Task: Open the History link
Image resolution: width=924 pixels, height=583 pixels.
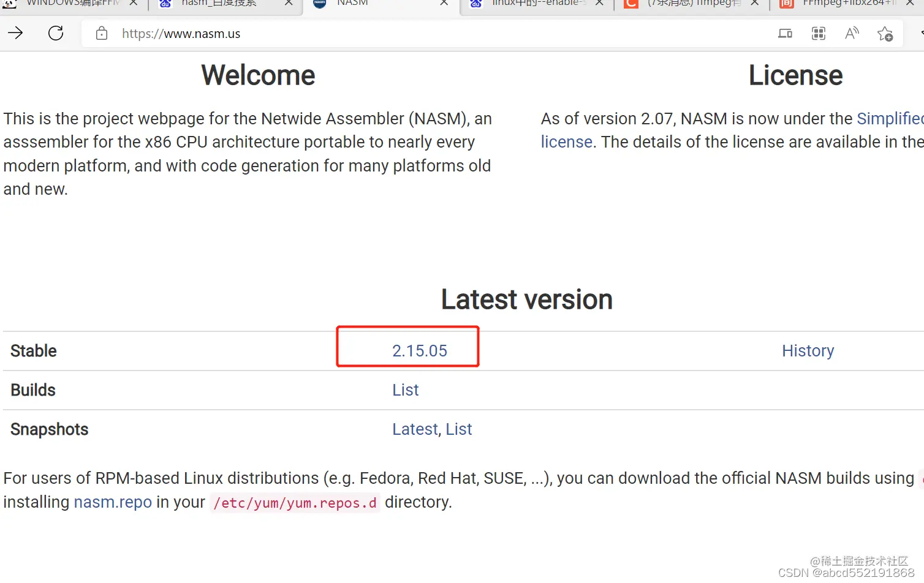Action: click(x=808, y=351)
